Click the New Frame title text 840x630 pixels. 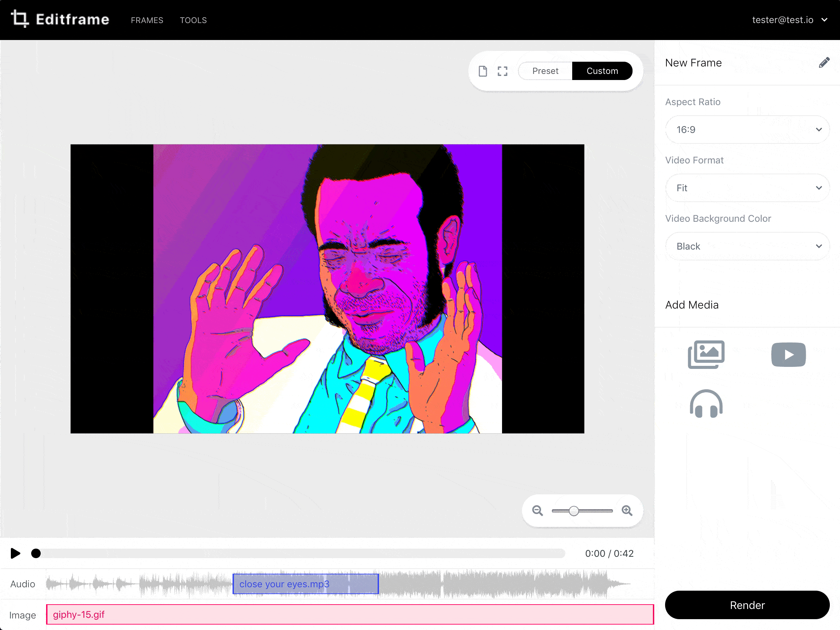694,63
